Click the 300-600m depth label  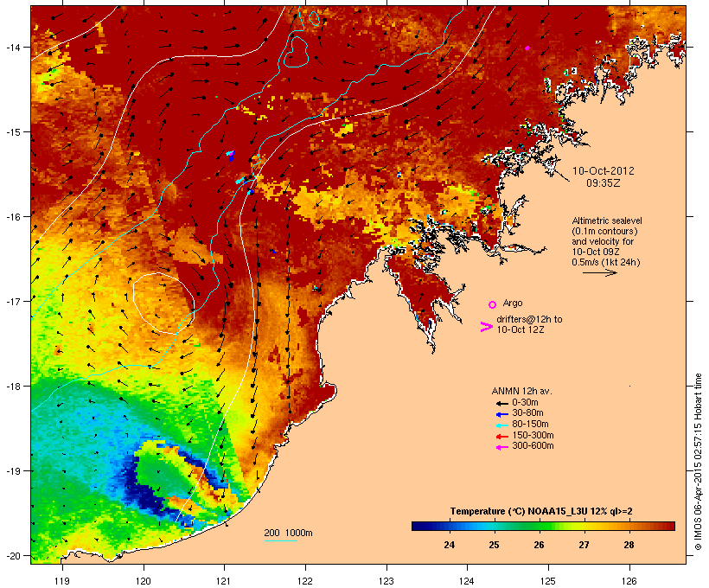click(533, 446)
